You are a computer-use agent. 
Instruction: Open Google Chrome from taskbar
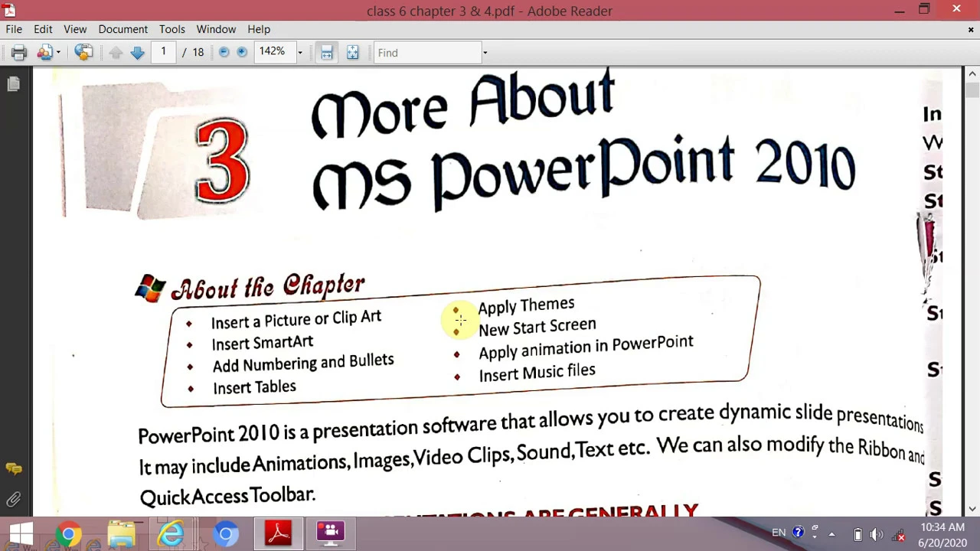(x=68, y=533)
